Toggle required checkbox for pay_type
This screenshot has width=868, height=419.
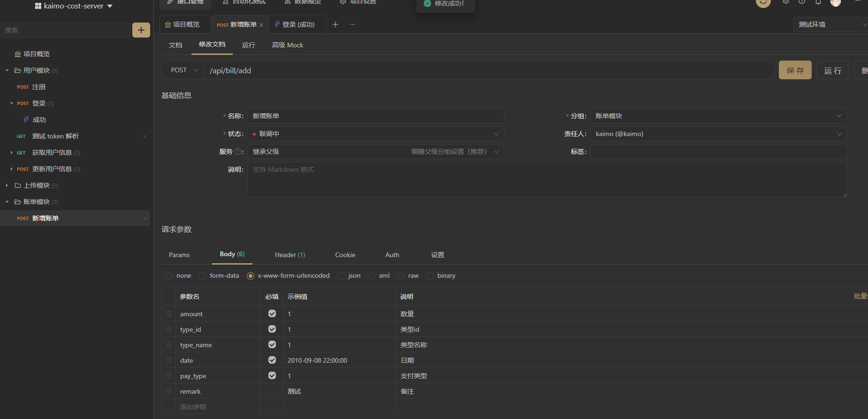(272, 375)
